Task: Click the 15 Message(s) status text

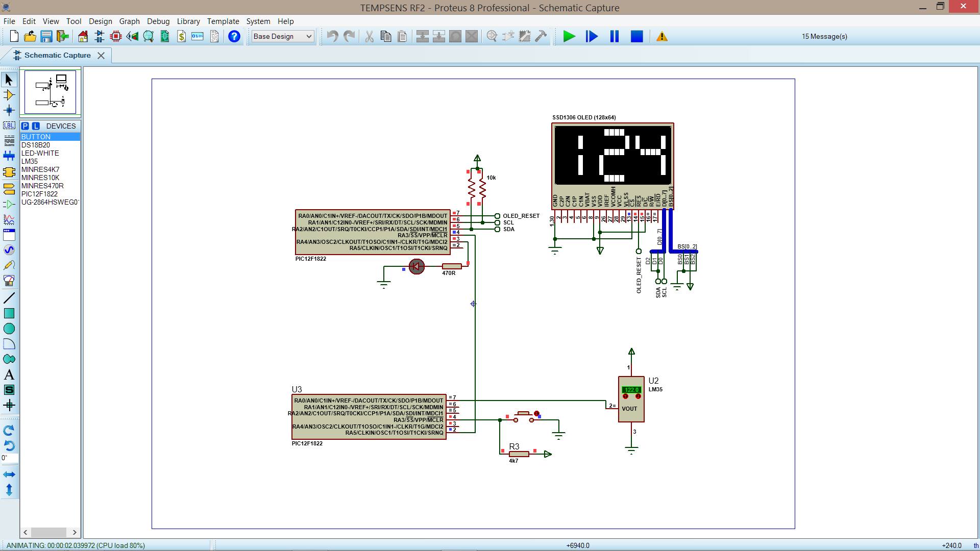Action: 824,36
